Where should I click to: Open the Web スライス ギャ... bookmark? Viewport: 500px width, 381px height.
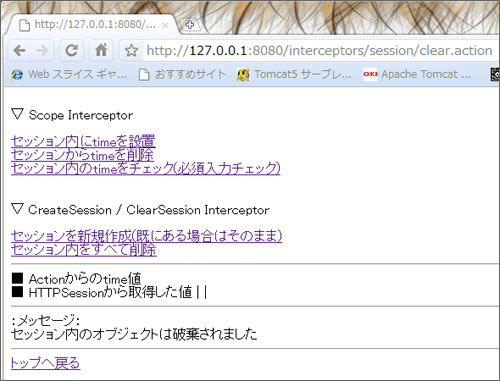click(x=69, y=74)
